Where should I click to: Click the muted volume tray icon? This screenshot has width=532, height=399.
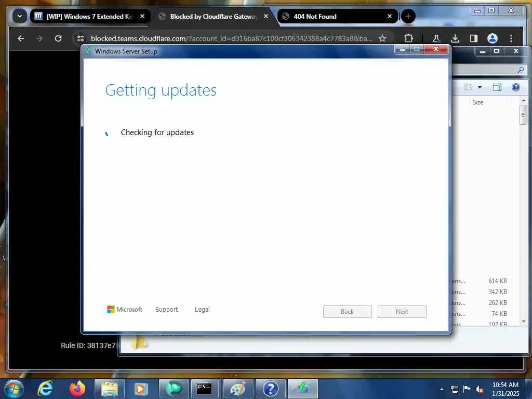click(x=480, y=389)
